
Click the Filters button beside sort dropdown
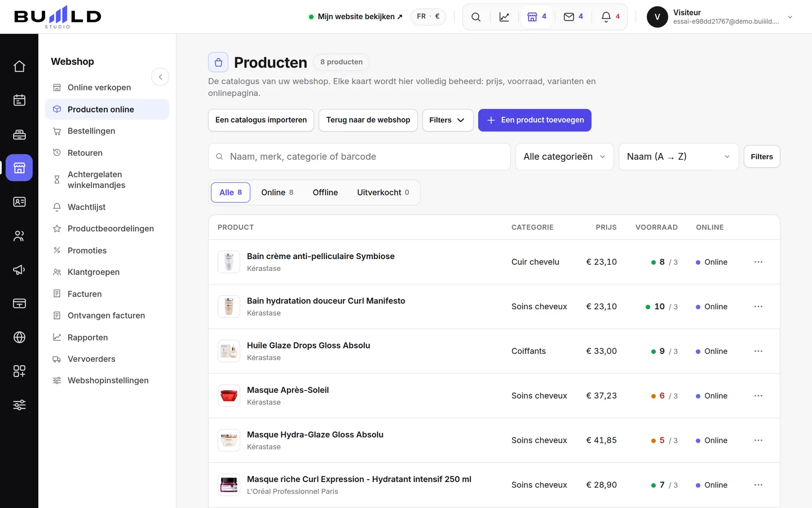[x=762, y=156]
